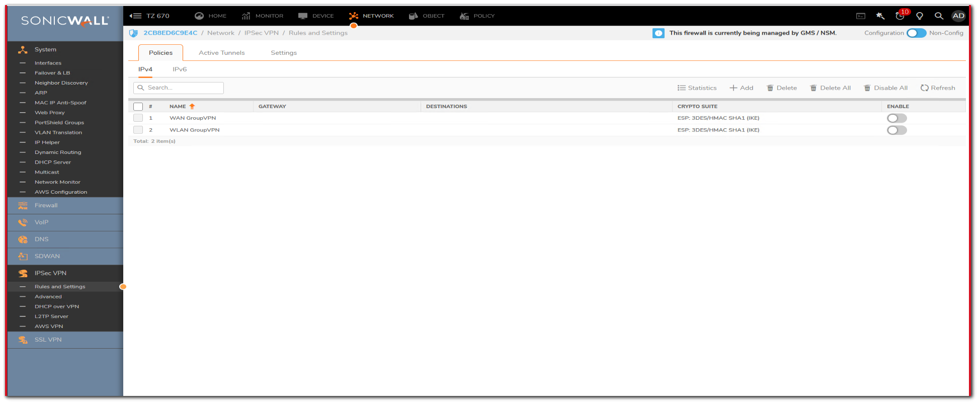Open the notifications icon with red badge
980x405 pixels.
click(x=901, y=16)
